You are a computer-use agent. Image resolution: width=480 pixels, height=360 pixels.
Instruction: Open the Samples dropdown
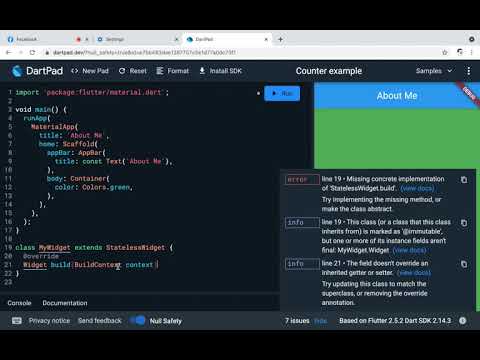434,71
